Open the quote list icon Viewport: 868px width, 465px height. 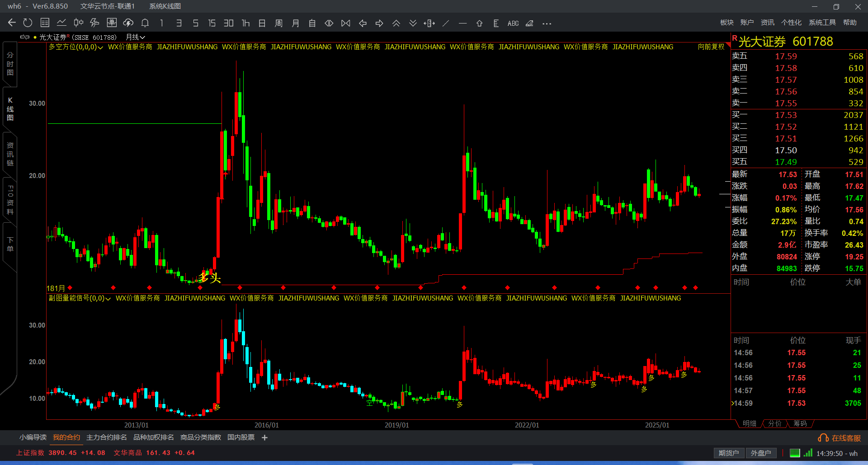[45, 23]
